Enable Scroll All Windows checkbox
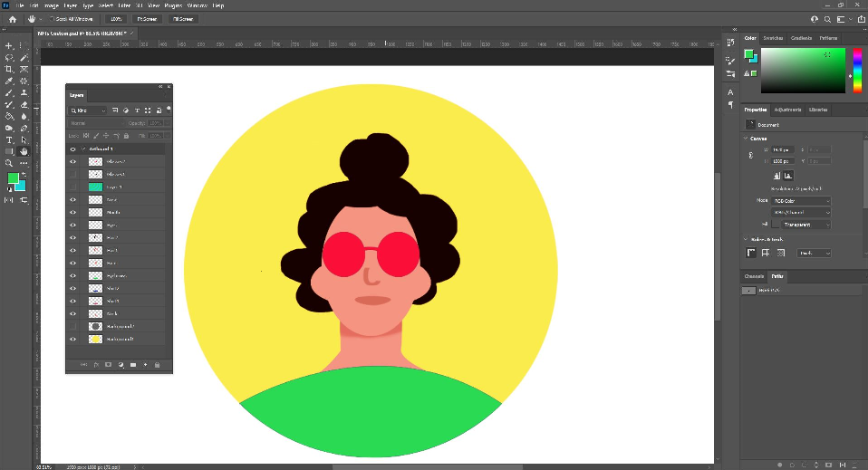 [x=52, y=19]
